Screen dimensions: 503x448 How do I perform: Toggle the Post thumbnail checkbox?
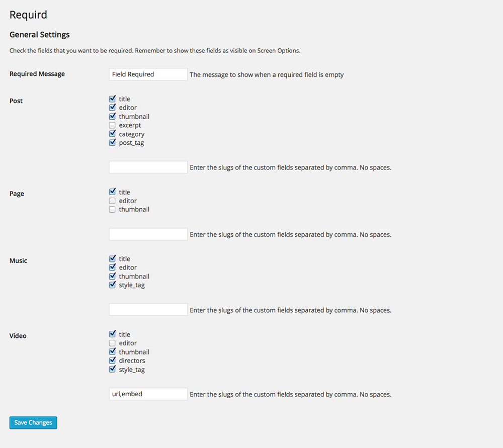tap(112, 117)
